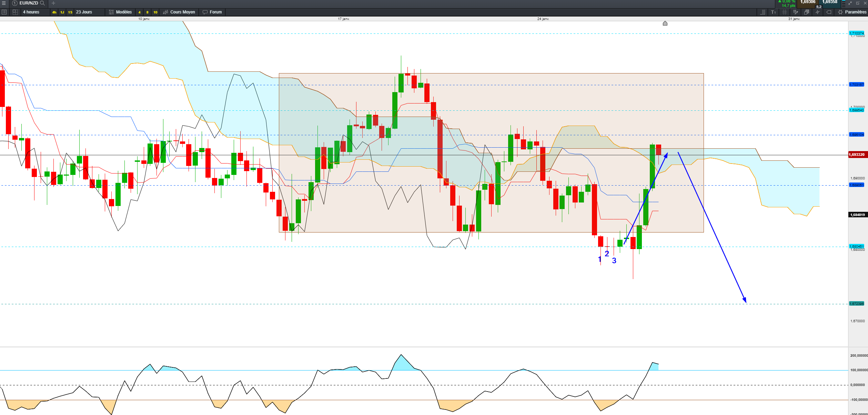Open the instrument list panel icon
The width and height of the screenshot is (868, 415).
[4, 12]
